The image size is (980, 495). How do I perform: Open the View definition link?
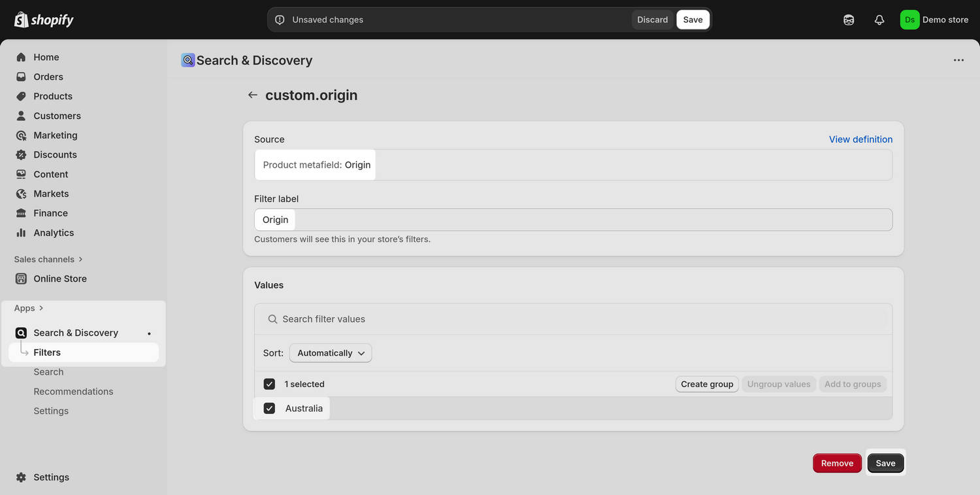[x=860, y=139]
